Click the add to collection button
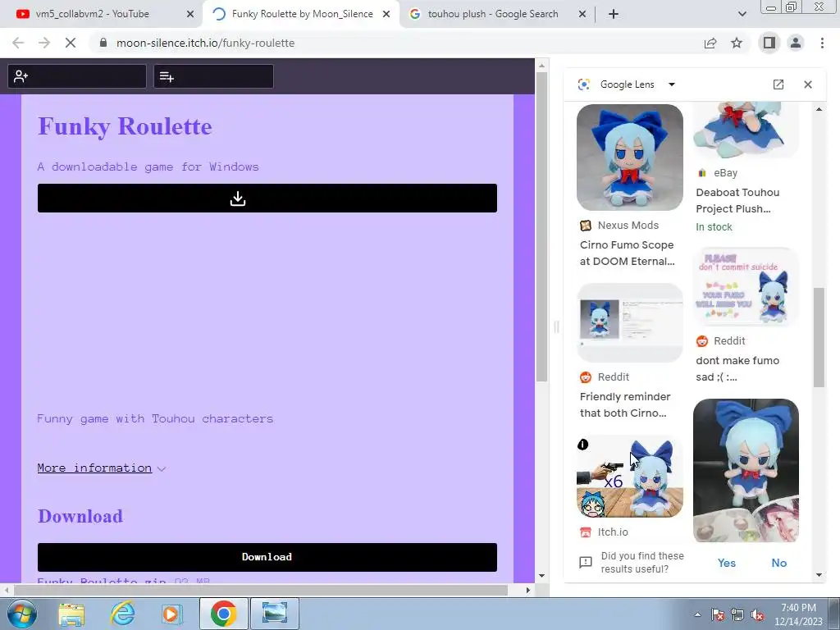 (214, 76)
